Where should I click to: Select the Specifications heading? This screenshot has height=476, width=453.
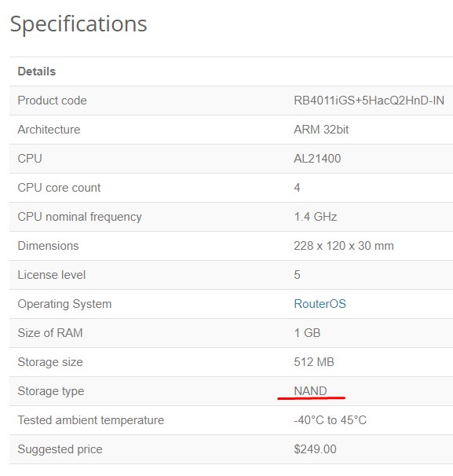[x=79, y=24]
